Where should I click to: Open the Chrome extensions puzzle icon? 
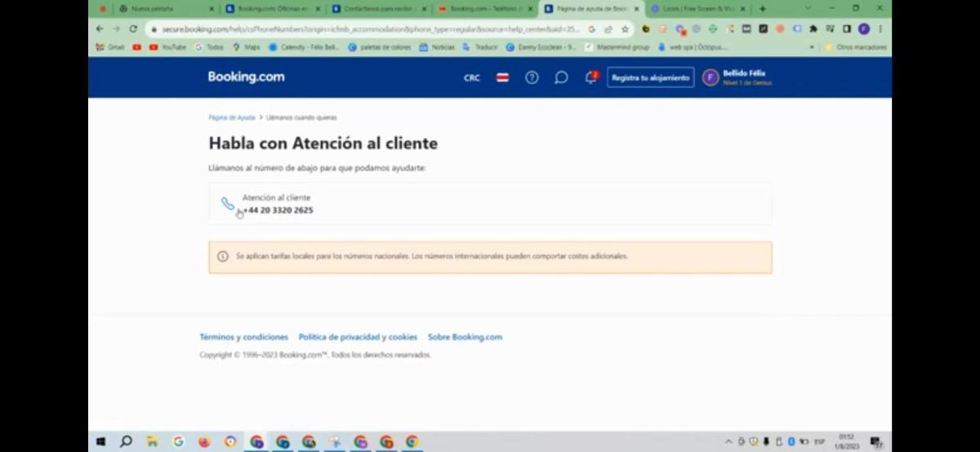[x=813, y=29]
